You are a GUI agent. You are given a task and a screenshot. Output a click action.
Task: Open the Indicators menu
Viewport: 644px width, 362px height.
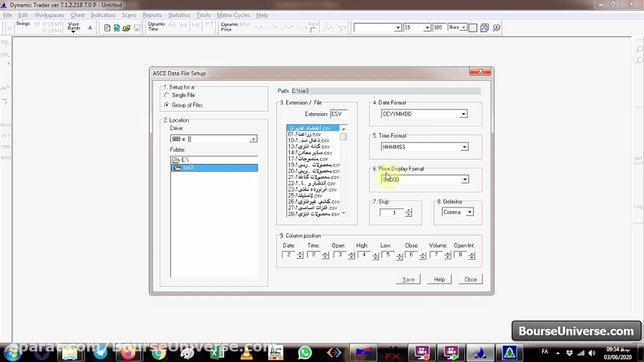coord(103,15)
